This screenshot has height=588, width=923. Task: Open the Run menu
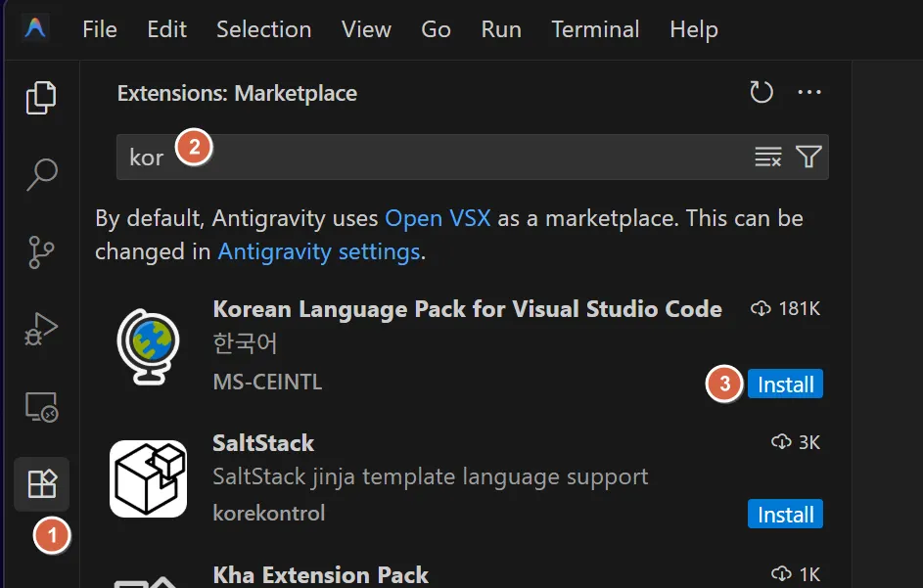pos(501,29)
